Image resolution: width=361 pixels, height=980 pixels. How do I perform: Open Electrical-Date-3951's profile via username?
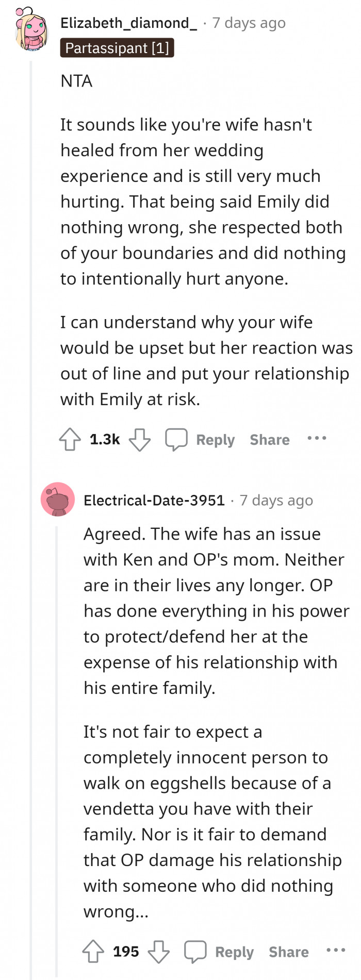155,500
